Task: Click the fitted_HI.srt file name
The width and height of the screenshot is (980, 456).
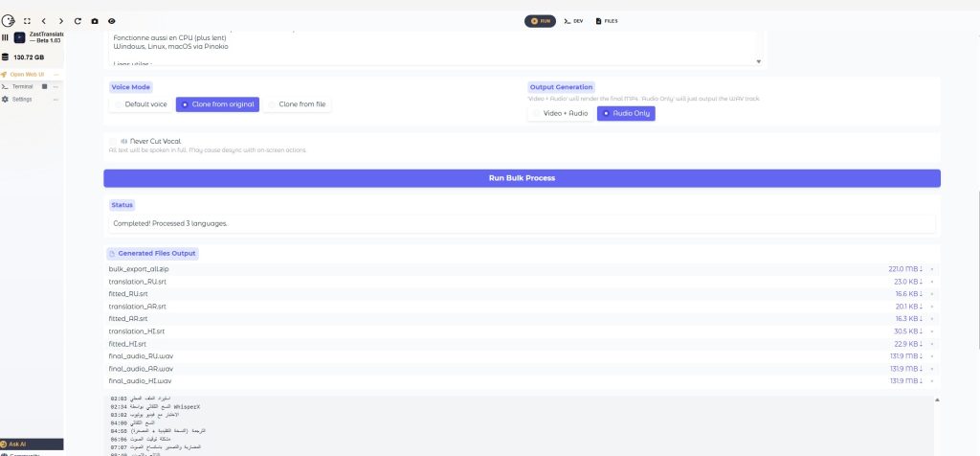Action: point(127,344)
